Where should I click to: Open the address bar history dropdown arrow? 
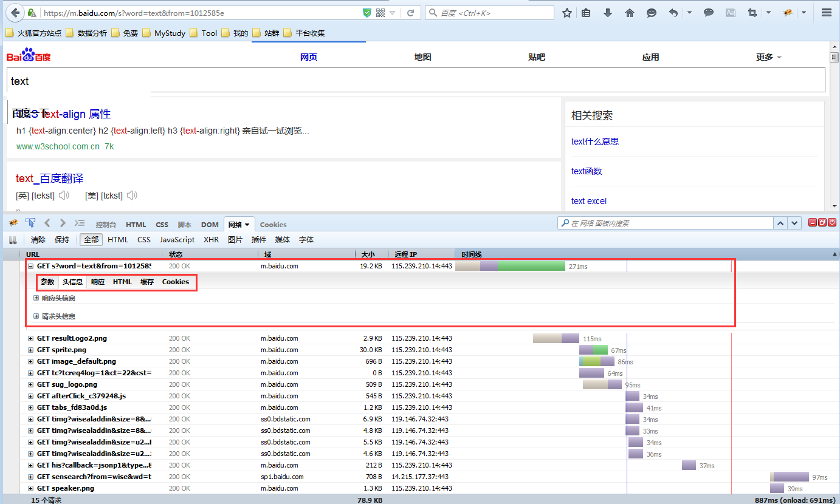[x=393, y=13]
